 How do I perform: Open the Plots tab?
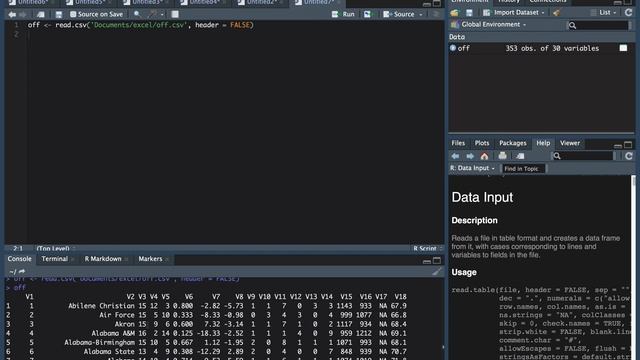point(482,143)
